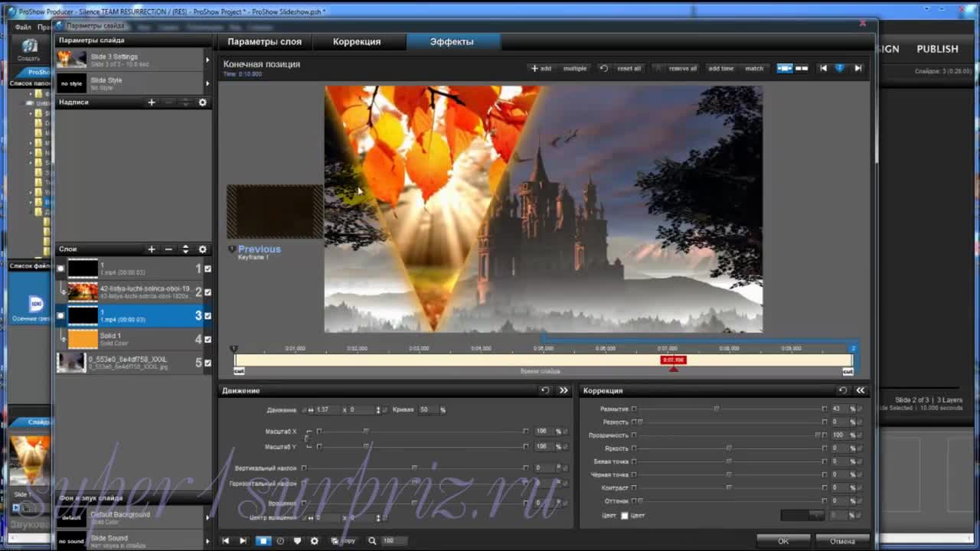The width and height of the screenshot is (980, 551).
Task: Add a keyframe with the add button
Action: [541, 68]
